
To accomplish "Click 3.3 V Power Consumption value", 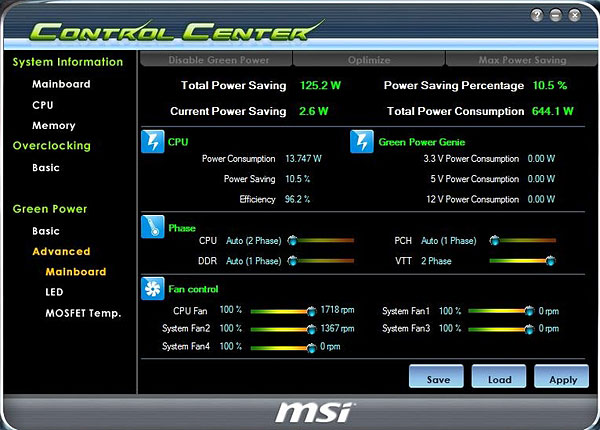I will click(541, 159).
